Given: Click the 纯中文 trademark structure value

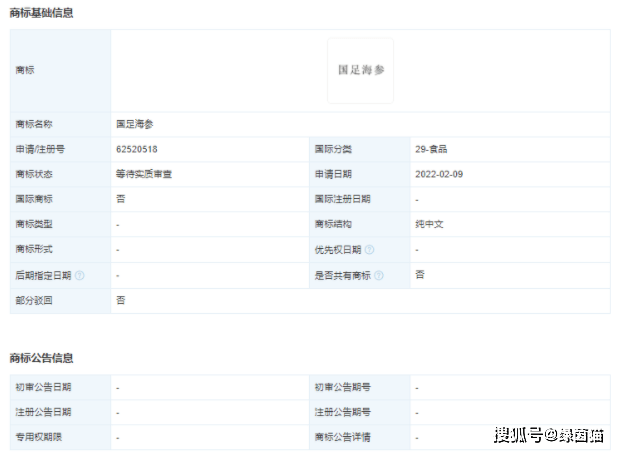Looking at the screenshot, I should [429, 224].
